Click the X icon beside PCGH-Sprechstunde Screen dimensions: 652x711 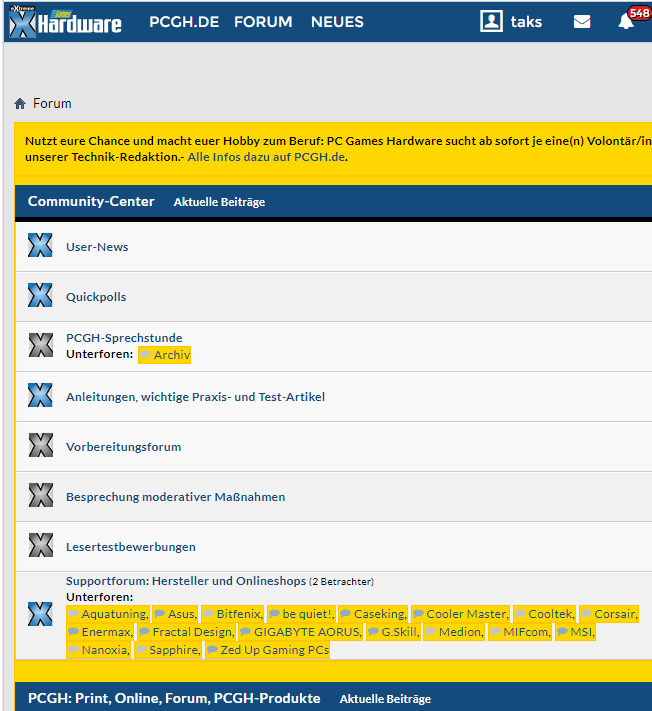coord(40,345)
